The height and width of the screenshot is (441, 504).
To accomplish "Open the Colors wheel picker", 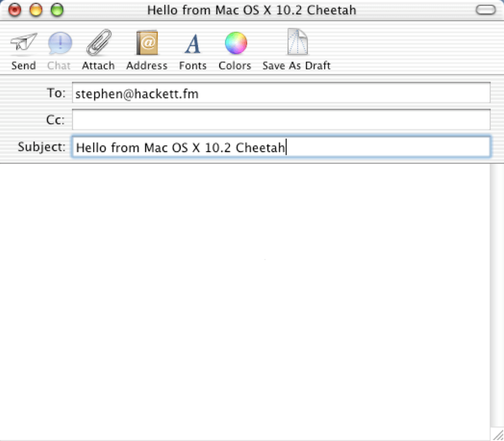I will (235, 50).
